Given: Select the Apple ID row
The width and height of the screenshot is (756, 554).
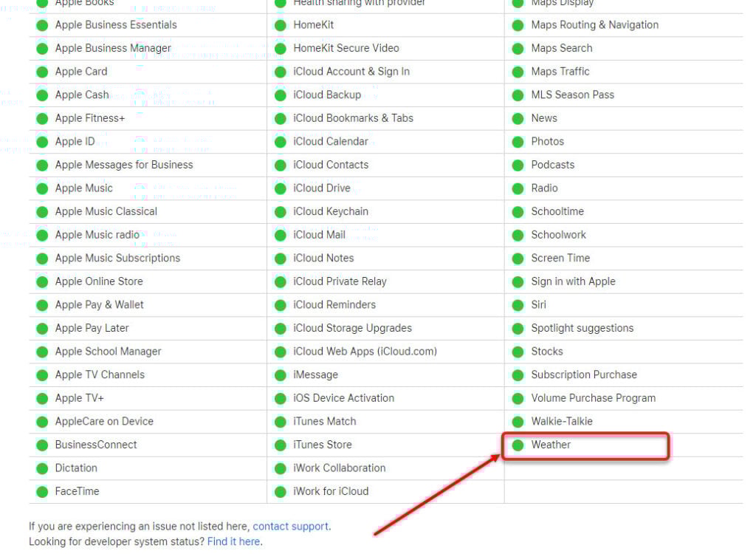Looking at the screenshot, I should click(x=75, y=141).
